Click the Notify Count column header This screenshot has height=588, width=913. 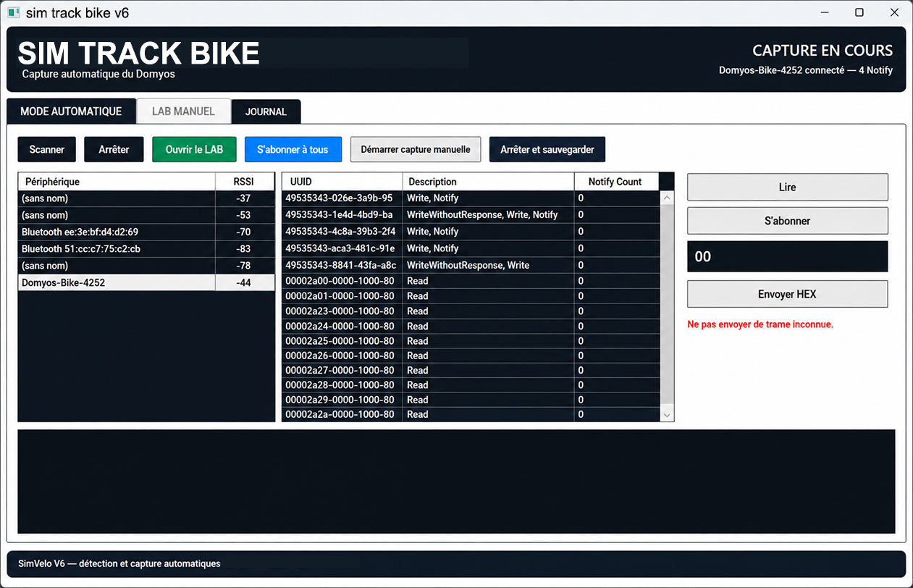[x=617, y=181]
